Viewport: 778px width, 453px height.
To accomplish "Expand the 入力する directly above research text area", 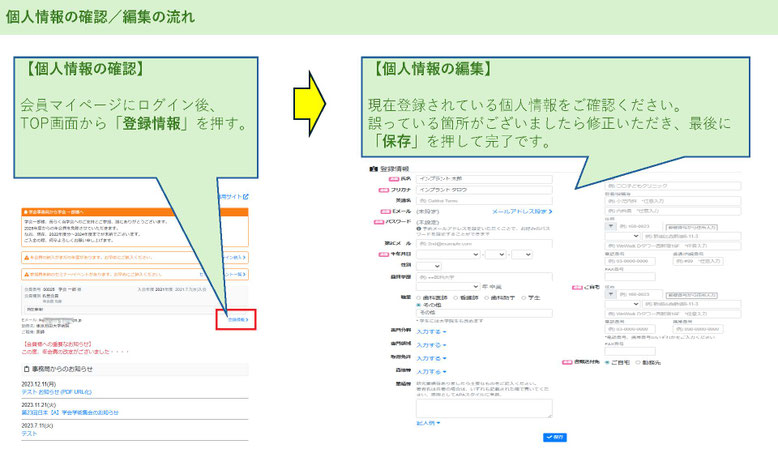I will click(x=431, y=372).
